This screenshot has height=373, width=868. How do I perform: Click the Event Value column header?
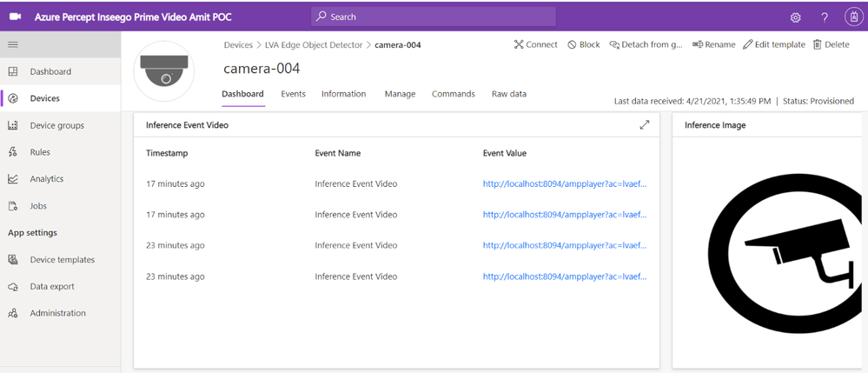pyautogui.click(x=504, y=153)
